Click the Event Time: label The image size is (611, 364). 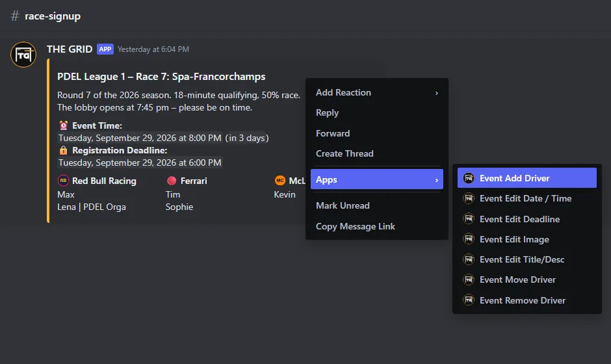(97, 125)
